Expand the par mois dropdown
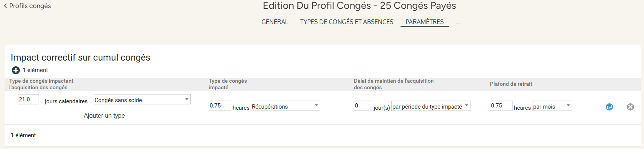The height and width of the screenshot is (149, 644). click(x=552, y=106)
